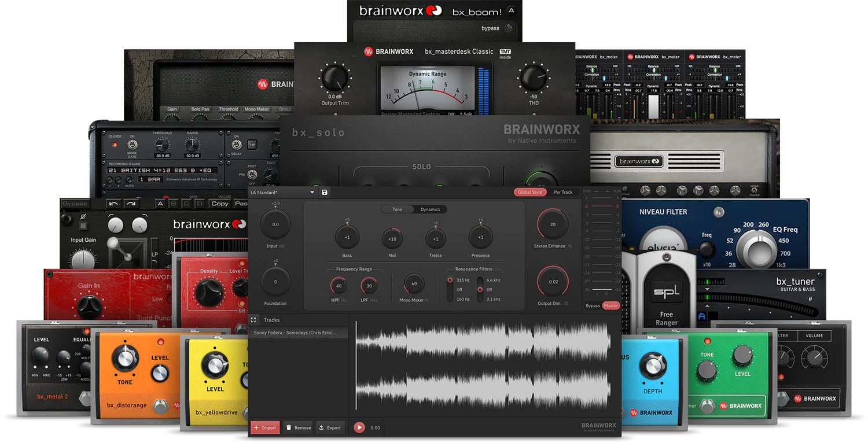Click the Stereo Enhance knob
The image size is (868, 443).
click(x=553, y=224)
